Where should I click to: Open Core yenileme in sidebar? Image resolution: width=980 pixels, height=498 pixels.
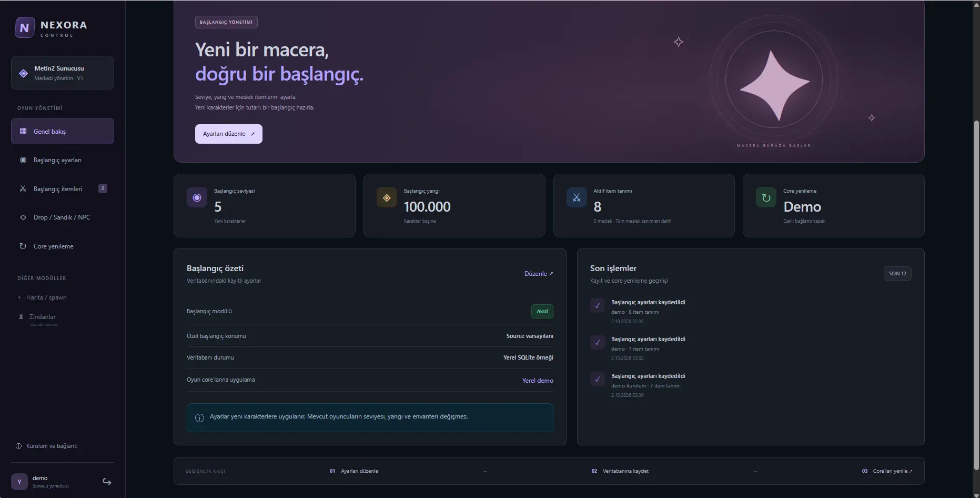63,246
